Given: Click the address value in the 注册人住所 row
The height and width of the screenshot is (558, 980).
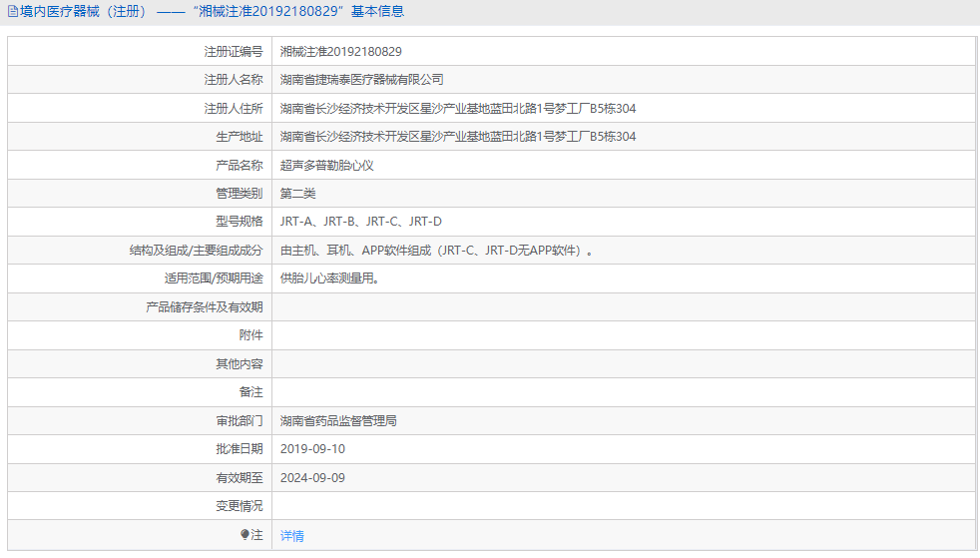Looking at the screenshot, I should pos(457,108).
